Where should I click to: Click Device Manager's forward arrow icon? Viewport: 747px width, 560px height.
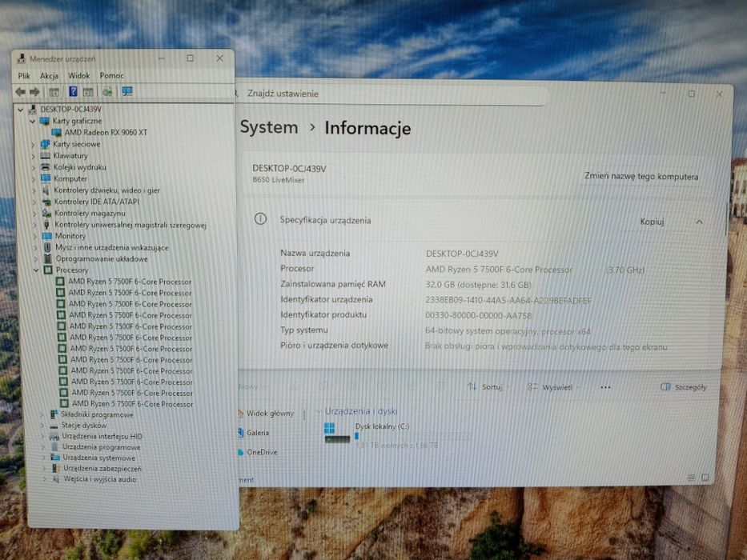[34, 91]
